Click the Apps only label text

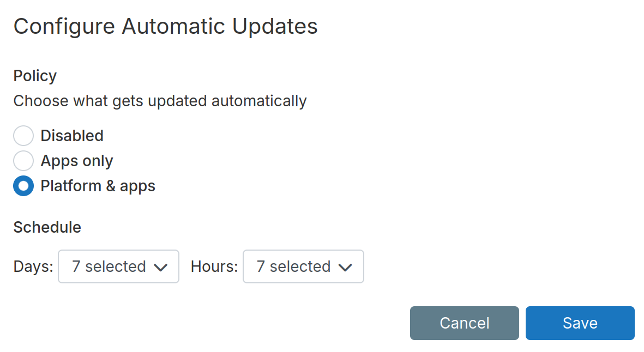point(77,160)
